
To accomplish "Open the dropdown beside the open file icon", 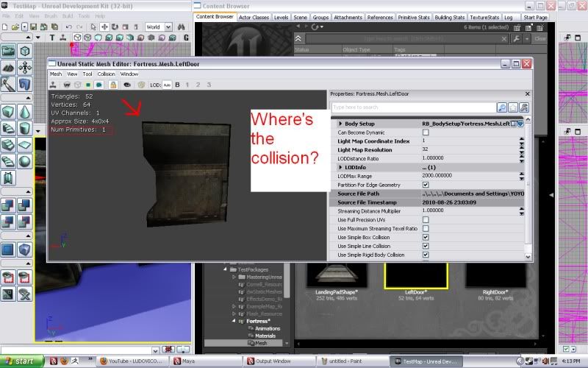I will tap(24, 27).
